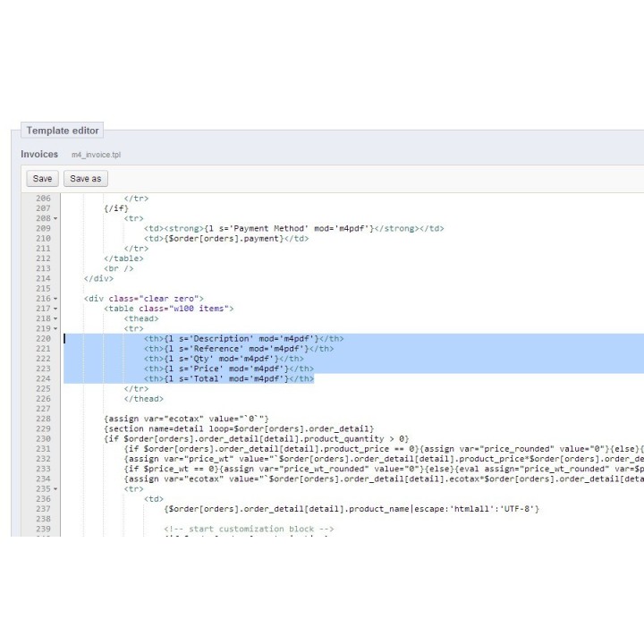
Task: Click the product_quantity > 0 line
Action: pos(257,438)
